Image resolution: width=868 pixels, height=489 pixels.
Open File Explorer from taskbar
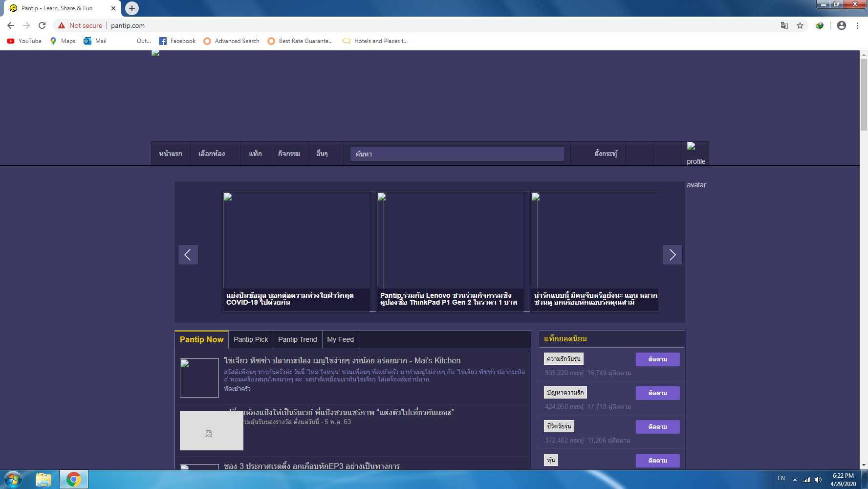point(43,479)
